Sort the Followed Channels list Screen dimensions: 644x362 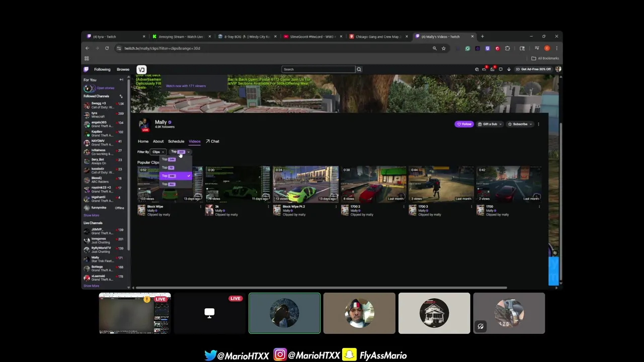pyautogui.click(x=121, y=96)
